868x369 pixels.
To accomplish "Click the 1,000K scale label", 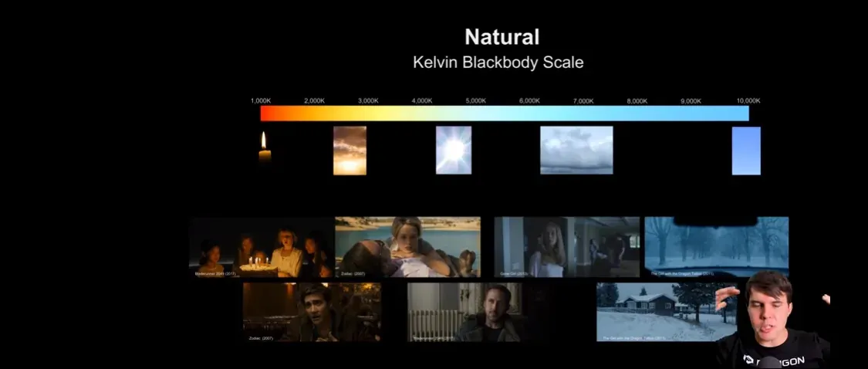I will tap(261, 101).
